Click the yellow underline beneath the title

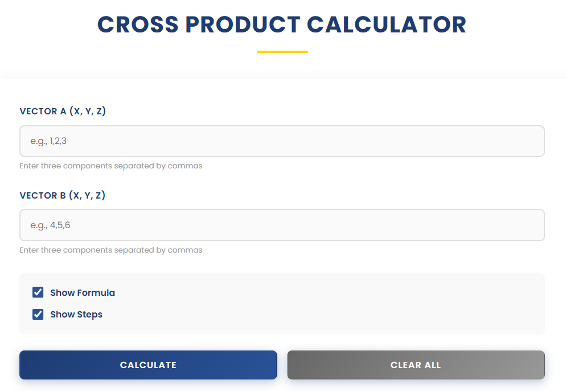point(282,51)
